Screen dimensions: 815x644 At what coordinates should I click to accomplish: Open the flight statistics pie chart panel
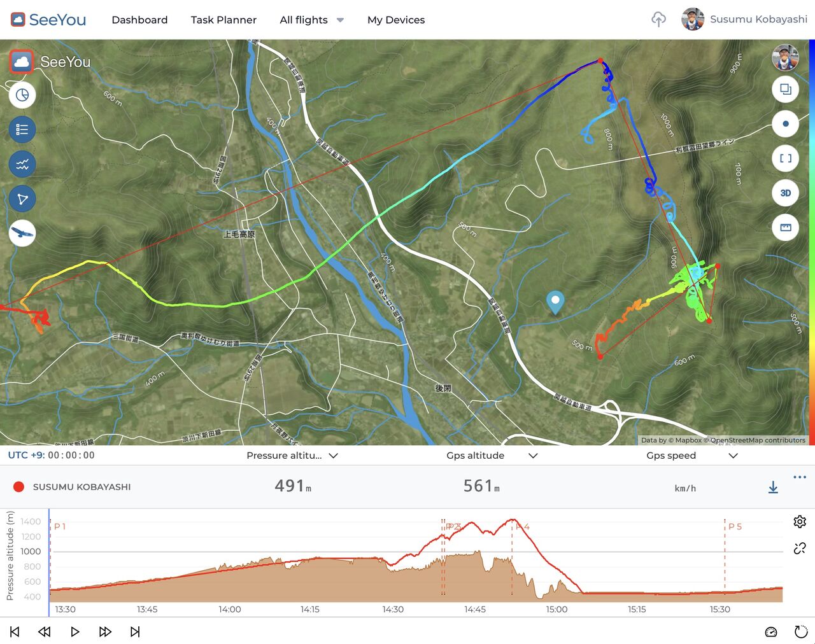coord(22,95)
